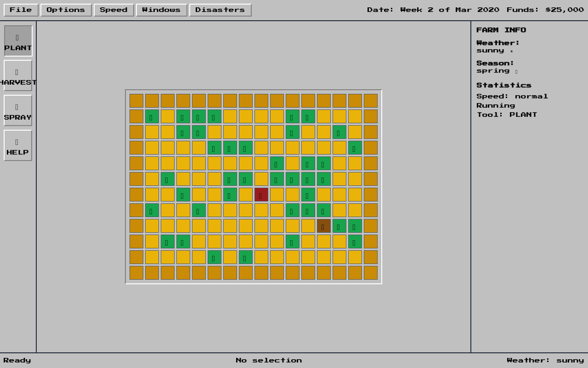This screenshot has height=368, width=588.
Task: Click the date display in top bar
Action: coord(433,10)
